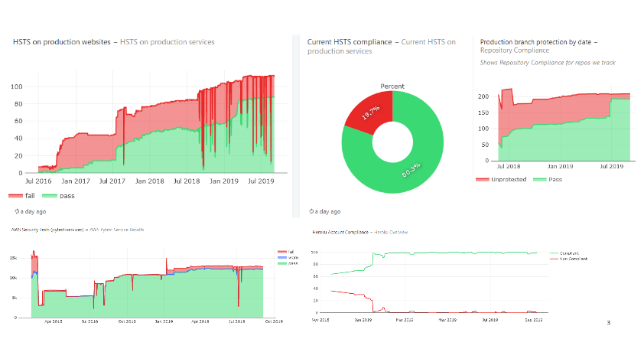Click 'Jan 2017' axis label on HSTS chart

(x=76, y=181)
